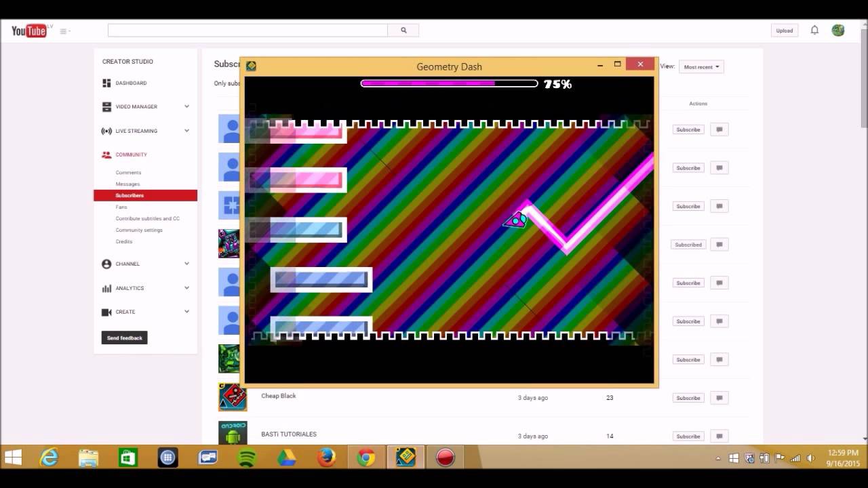Click the Send feedback button
Viewport: 868px width, 488px height.
[125, 338]
